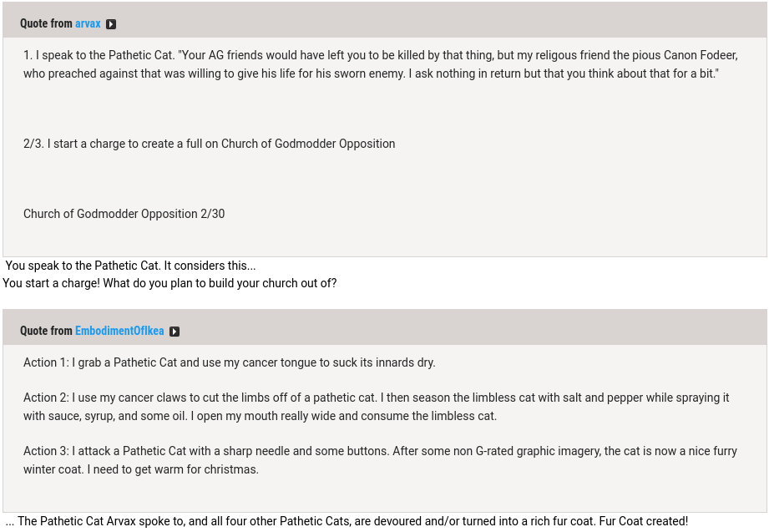The image size is (769, 532).
Task: Open the EmbodimentOfIkea username link
Action: click(119, 332)
